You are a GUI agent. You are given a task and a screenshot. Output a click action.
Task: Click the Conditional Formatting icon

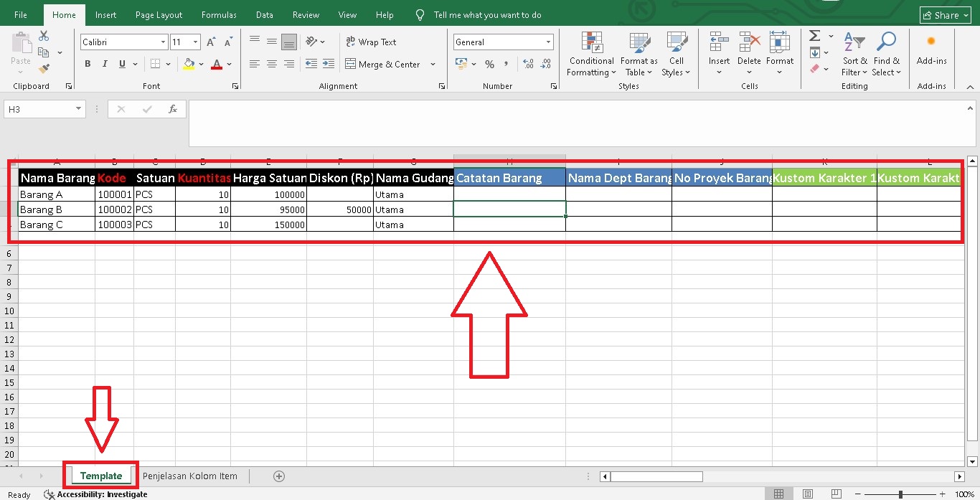click(x=591, y=44)
